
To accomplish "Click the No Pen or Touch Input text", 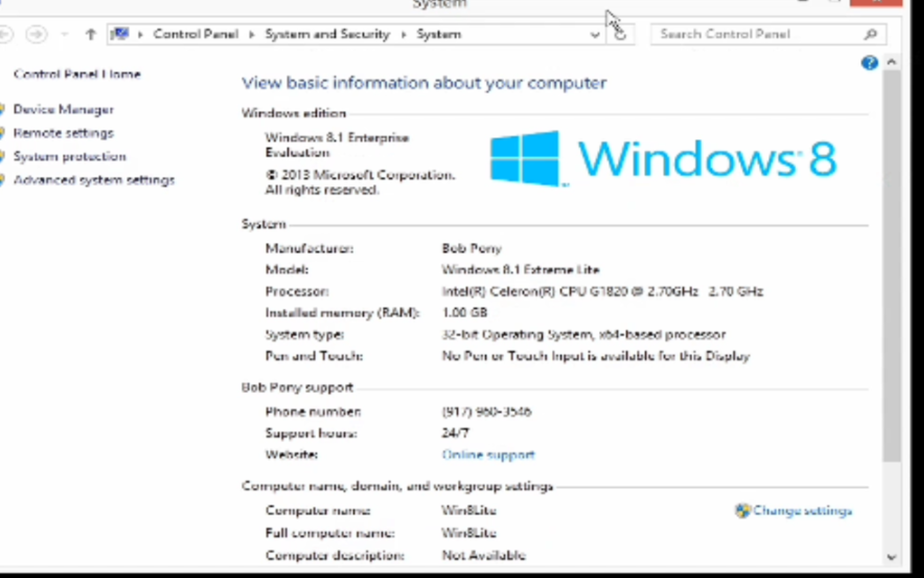I will [x=596, y=356].
